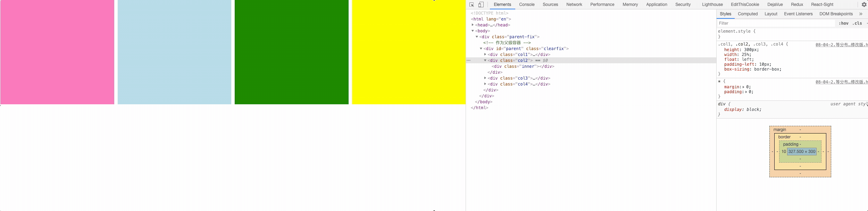868x211 pixels.
Task: Expand the col1 div node
Action: click(485, 55)
